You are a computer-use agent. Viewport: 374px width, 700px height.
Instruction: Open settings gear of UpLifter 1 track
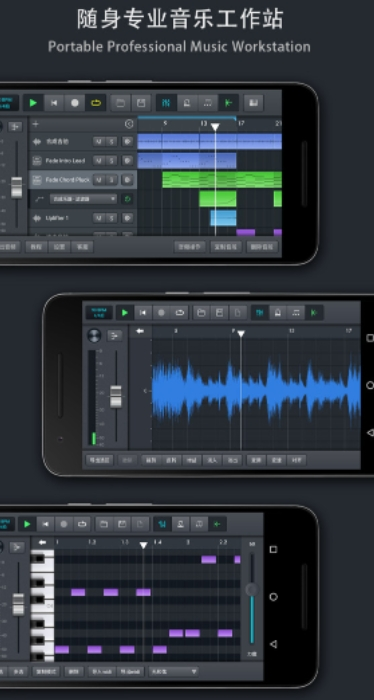tap(128, 218)
